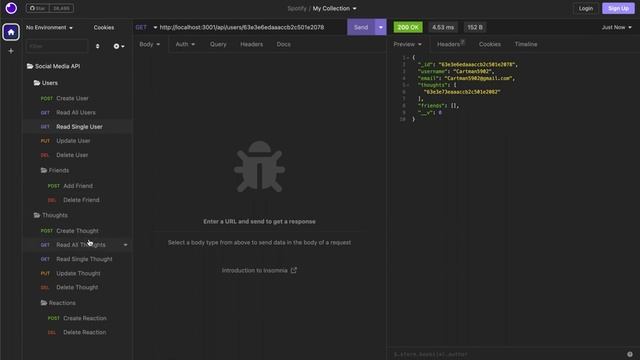Open the Body type dropdown
This screenshot has width=640, height=360.
point(149,44)
